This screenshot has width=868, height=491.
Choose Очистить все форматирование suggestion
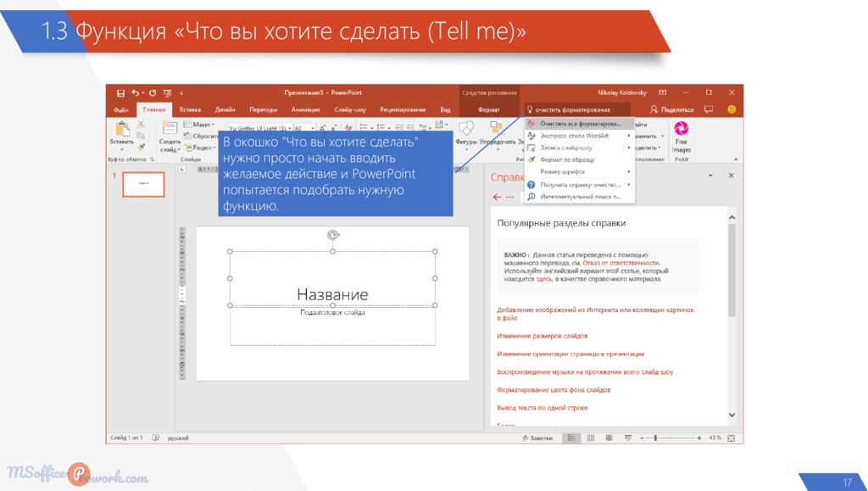coord(580,124)
